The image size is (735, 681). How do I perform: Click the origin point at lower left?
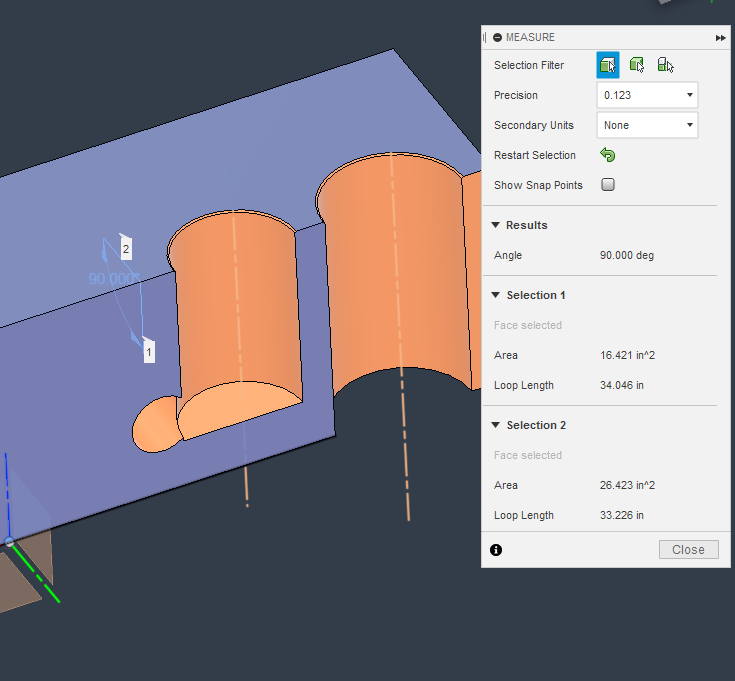pos(9,541)
